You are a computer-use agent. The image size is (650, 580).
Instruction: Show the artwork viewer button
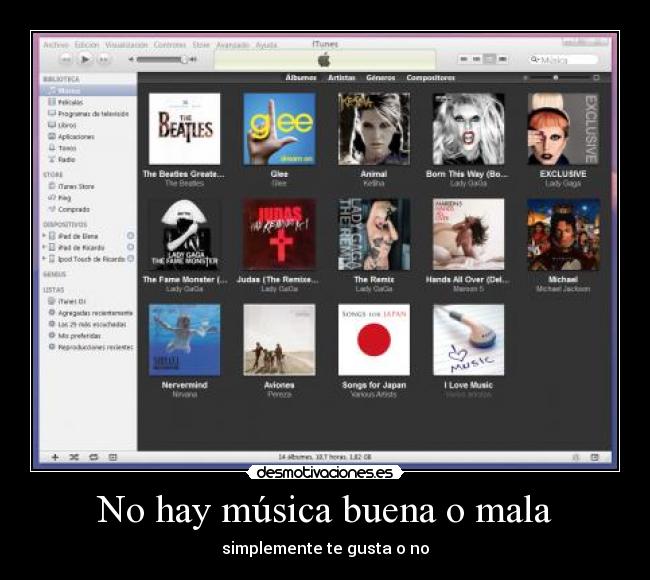coord(113,457)
